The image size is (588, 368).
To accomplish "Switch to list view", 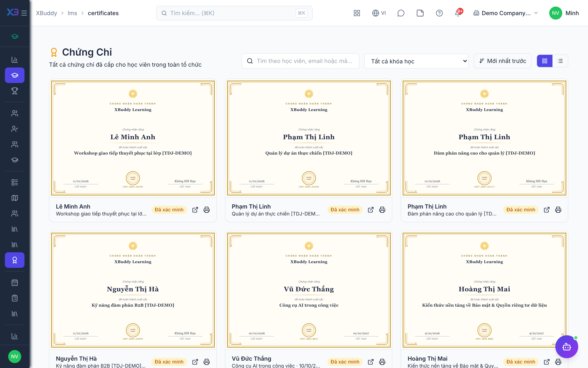I will click(560, 61).
